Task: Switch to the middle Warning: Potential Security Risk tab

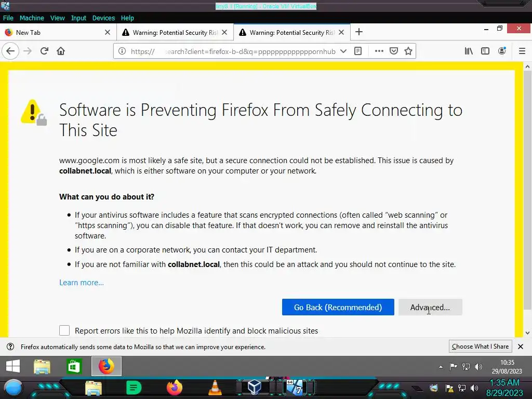Action: click(175, 32)
